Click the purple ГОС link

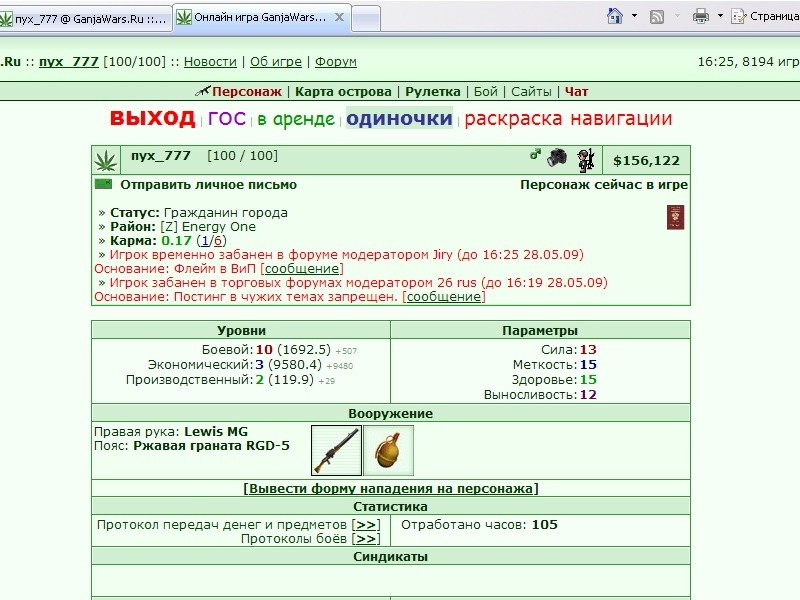[227, 119]
